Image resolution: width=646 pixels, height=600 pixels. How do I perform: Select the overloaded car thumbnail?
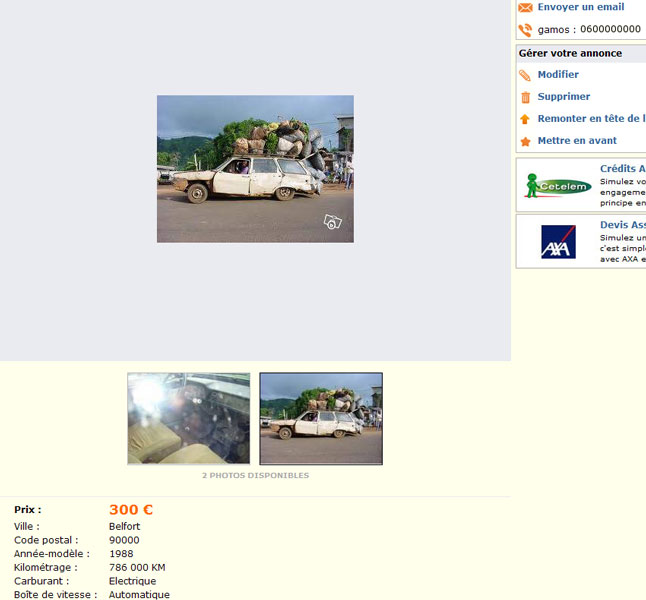pyautogui.click(x=321, y=418)
